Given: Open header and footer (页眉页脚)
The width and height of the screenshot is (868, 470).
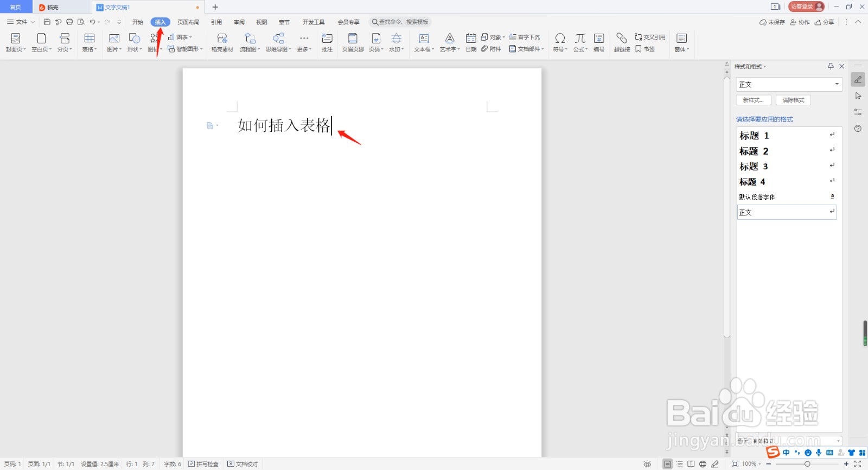Looking at the screenshot, I should tap(353, 42).
